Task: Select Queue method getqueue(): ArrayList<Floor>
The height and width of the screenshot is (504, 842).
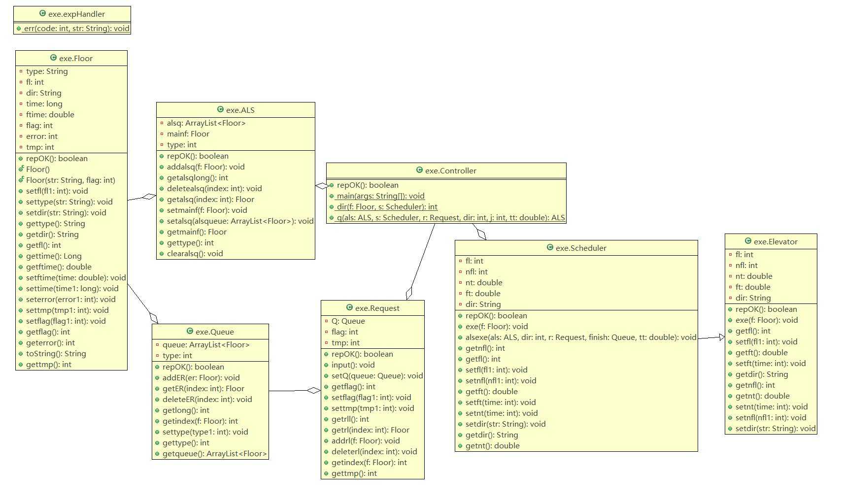Action: [x=215, y=453]
